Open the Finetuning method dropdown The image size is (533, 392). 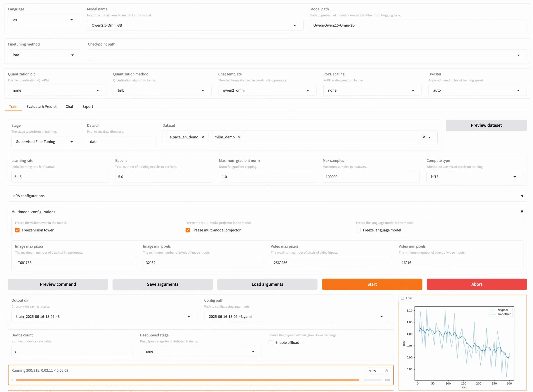(x=45, y=55)
